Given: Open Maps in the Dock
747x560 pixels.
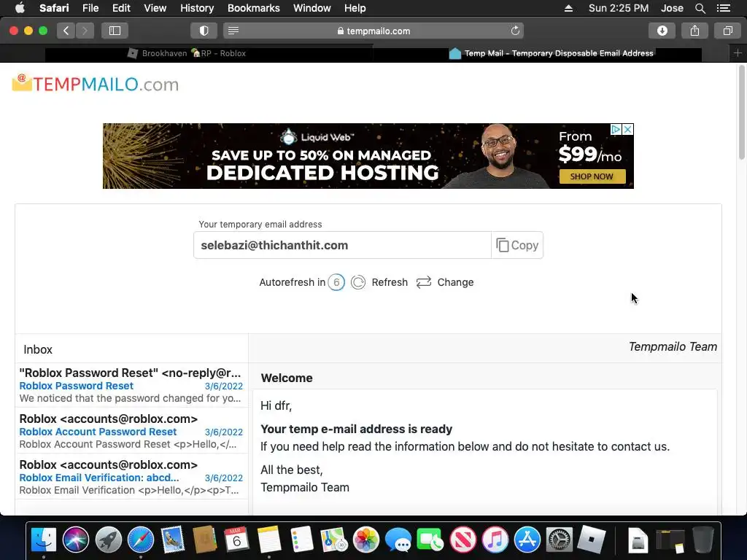Looking at the screenshot, I should [x=334, y=540].
